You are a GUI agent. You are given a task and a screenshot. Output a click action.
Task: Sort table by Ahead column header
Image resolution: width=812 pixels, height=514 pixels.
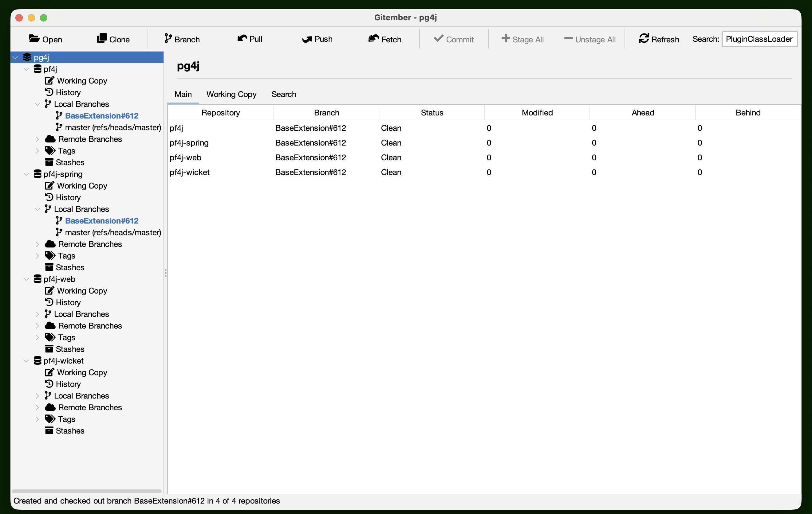[643, 112]
